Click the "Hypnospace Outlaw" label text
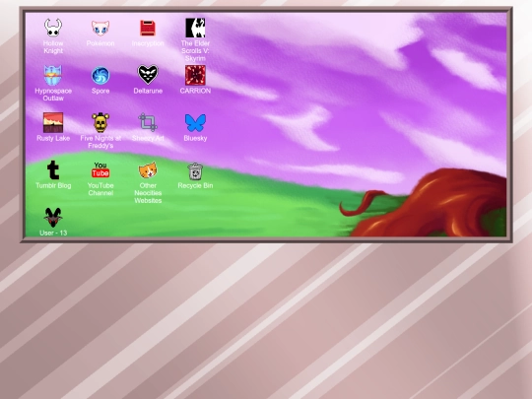The height and width of the screenshot is (399, 532). 53,95
